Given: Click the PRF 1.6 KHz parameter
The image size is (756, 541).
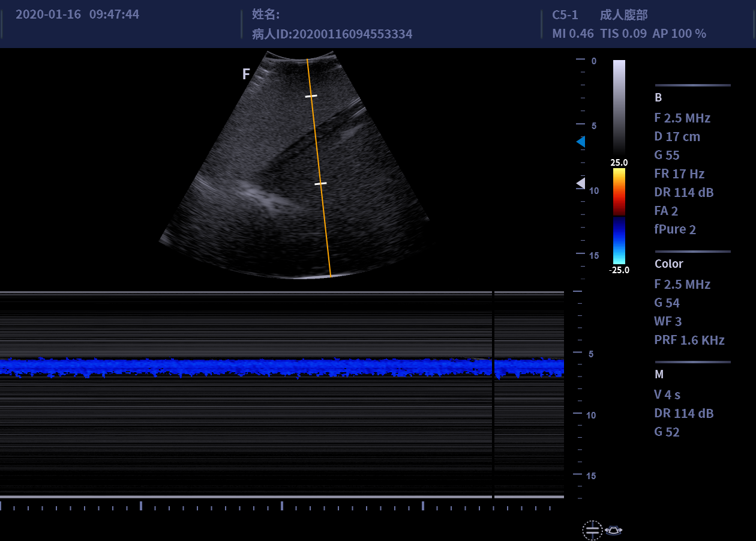Looking at the screenshot, I should click(x=689, y=340).
